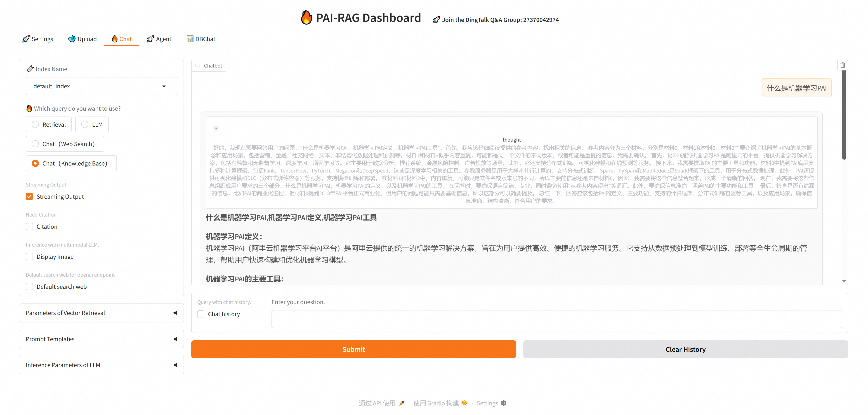The width and height of the screenshot is (868, 415).
Task: Click the trash icon to clear the chatbot
Action: [x=842, y=65]
